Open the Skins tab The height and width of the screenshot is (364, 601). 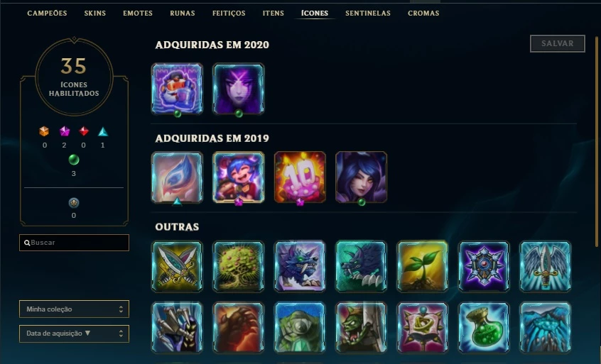(95, 13)
